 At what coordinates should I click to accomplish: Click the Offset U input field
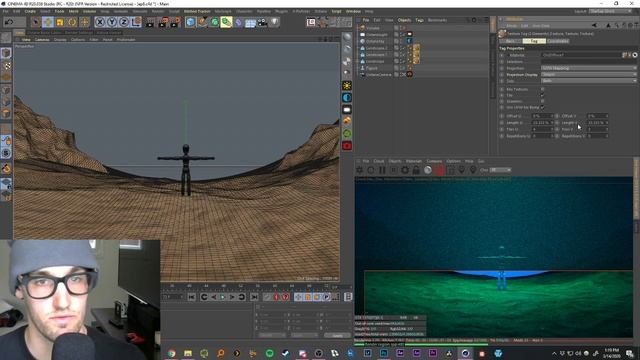[x=542, y=116]
